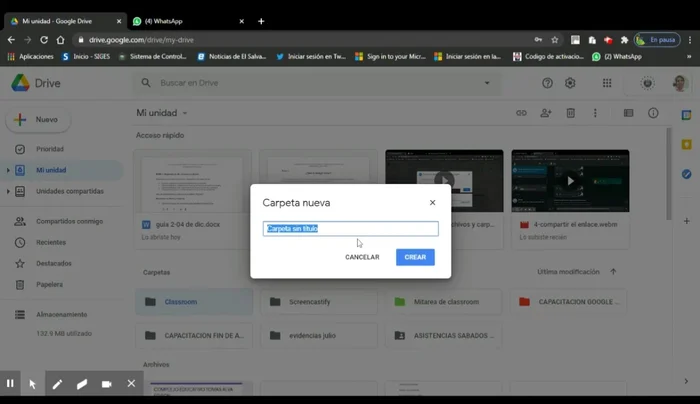Click the help question mark icon
Viewport: 700px width, 404px height.
click(x=547, y=83)
